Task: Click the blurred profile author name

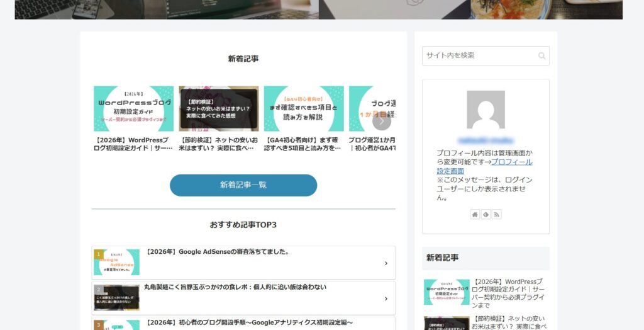Action: point(486,140)
